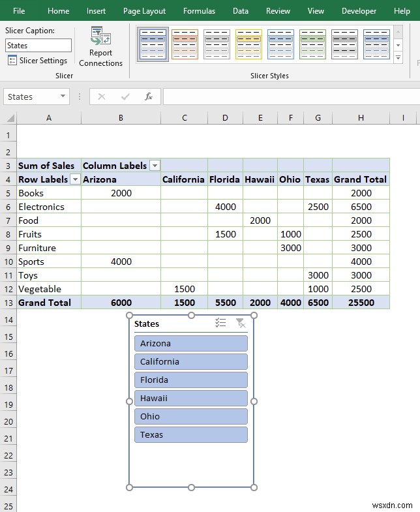
Task: Click the select-all corner triangle
Action: click(10, 118)
